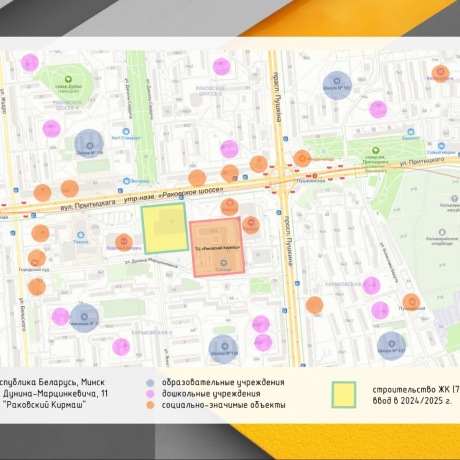460x460 pixels.
Task: Open the Ледовый дворец orange marker
Action: coord(124,242)
